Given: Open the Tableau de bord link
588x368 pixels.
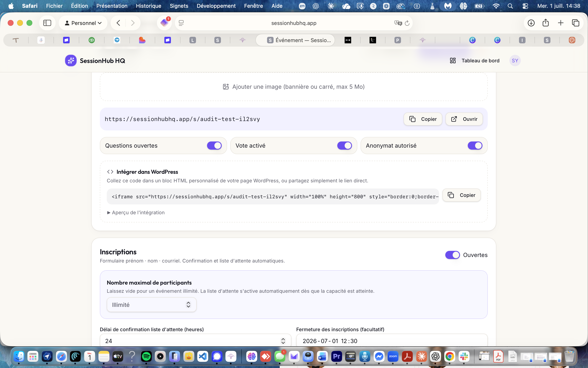Looking at the screenshot, I should [x=474, y=61].
